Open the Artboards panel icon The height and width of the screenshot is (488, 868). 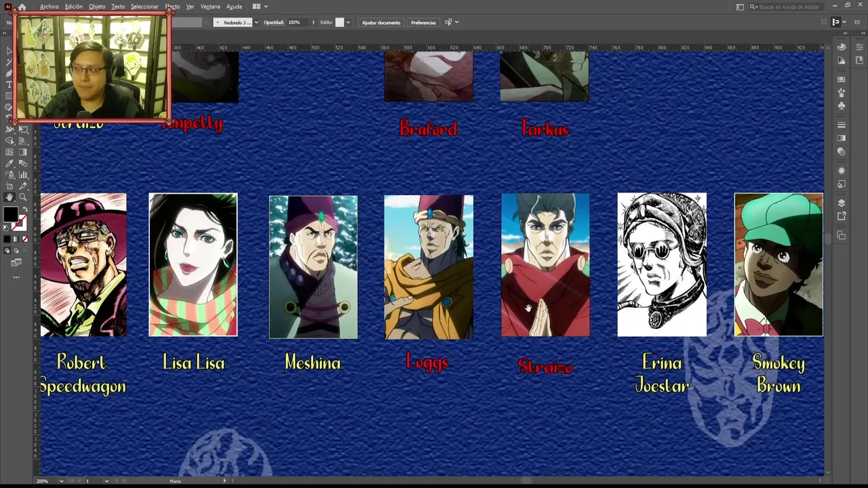click(842, 235)
